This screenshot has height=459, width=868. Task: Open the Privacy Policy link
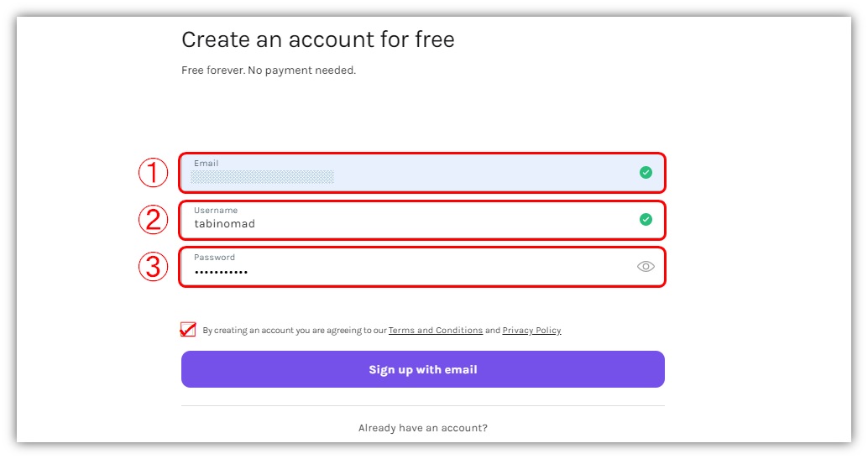coord(531,331)
